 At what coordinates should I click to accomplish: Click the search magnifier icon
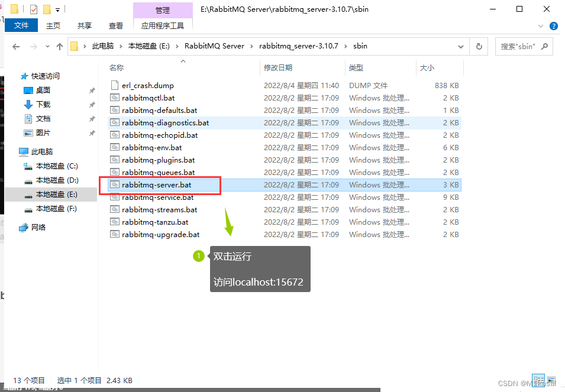tap(544, 47)
